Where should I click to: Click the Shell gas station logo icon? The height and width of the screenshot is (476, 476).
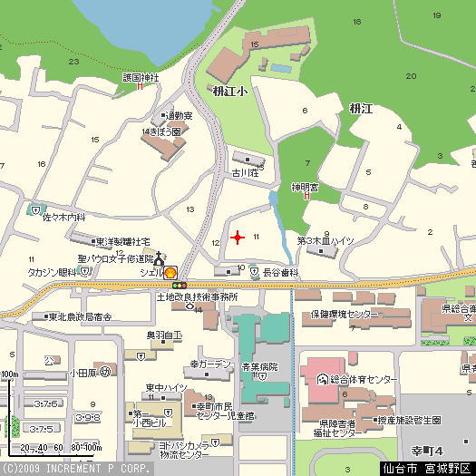point(170,272)
